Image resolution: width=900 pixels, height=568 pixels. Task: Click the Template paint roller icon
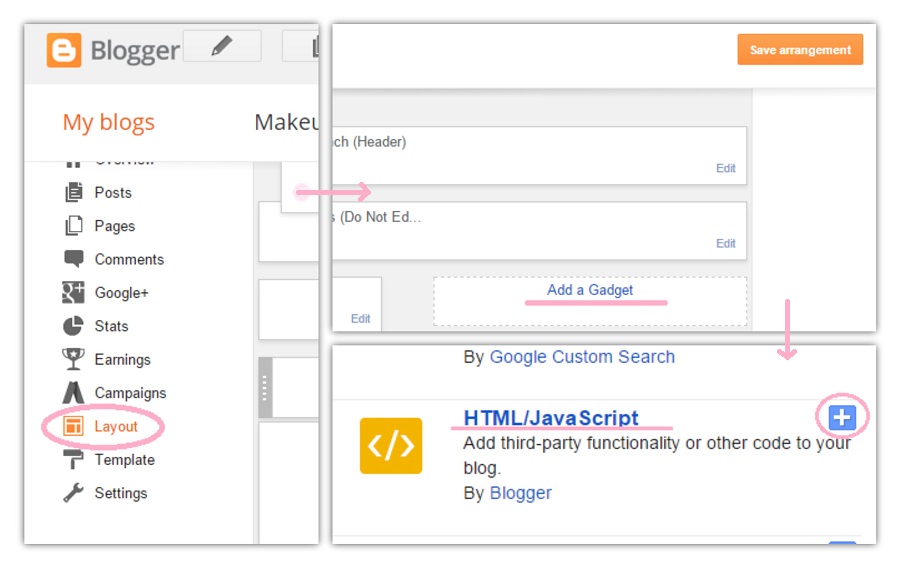coord(73,460)
